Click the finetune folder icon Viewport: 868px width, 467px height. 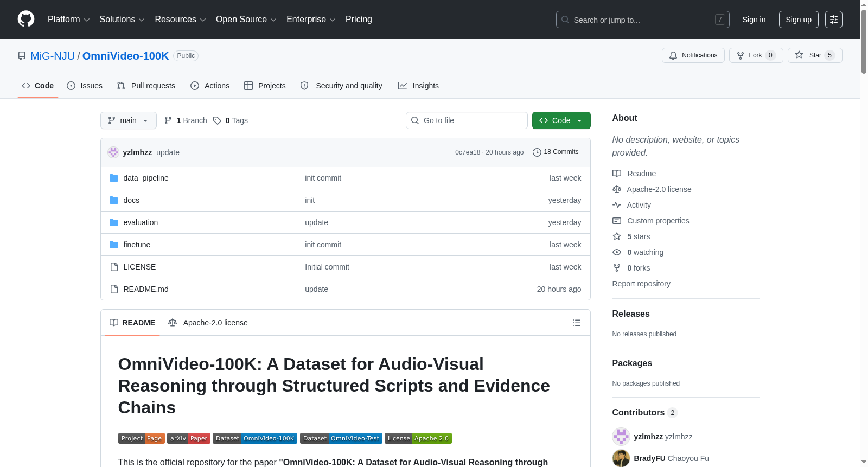point(114,245)
